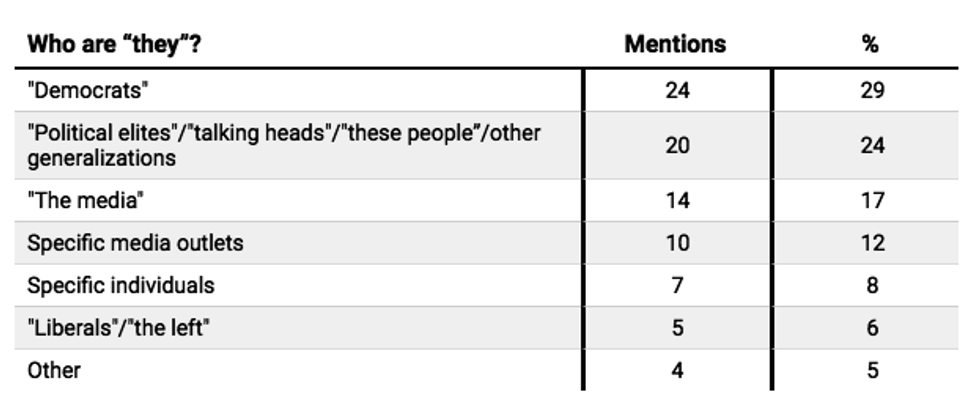Image resolution: width=980 pixels, height=412 pixels.
Task: Click the "Liberals"/"the left" row label
Action: point(118,328)
